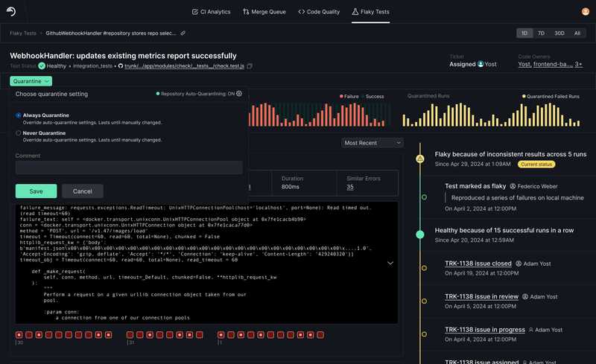596x364 pixels.
Task: Select Never Quarantine radio option
Action: [18, 133]
